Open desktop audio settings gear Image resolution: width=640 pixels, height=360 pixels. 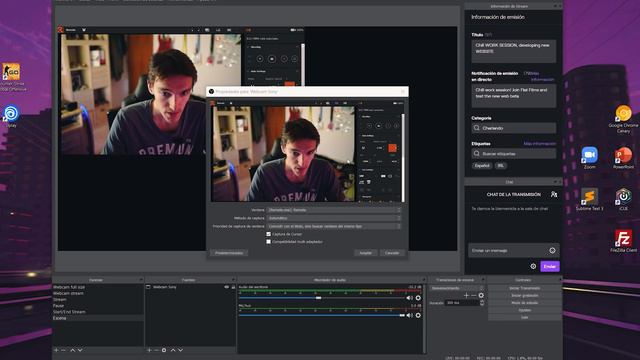pyautogui.click(x=418, y=298)
